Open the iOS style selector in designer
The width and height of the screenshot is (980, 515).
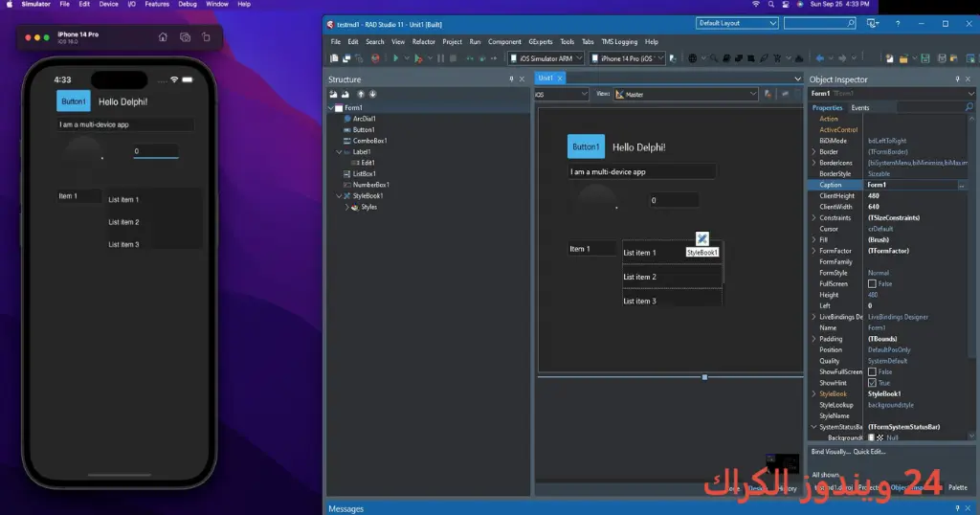pyautogui.click(x=561, y=95)
